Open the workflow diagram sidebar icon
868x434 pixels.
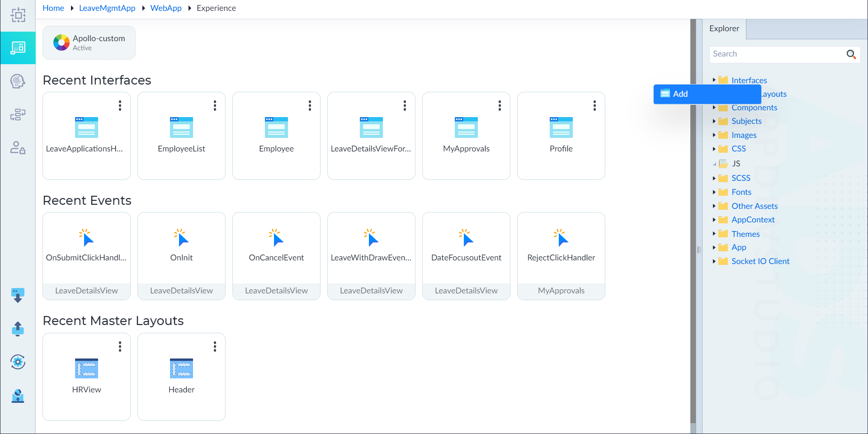point(18,114)
